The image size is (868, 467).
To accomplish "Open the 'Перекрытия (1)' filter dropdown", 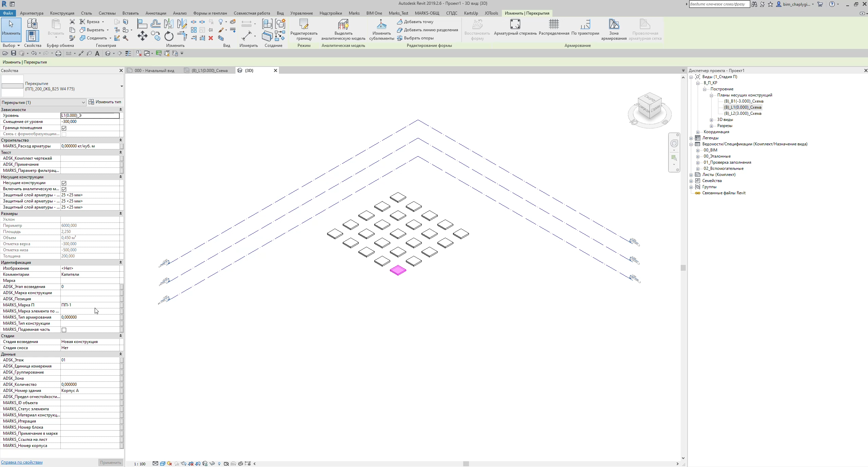I will (43, 102).
